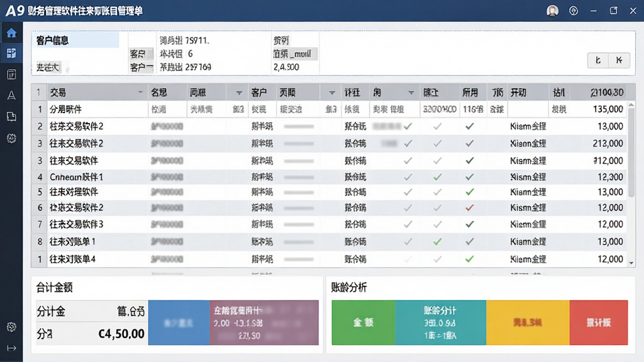Click the sidebar gear icon below documents
This screenshot has width=644, height=362.
[x=11, y=138]
